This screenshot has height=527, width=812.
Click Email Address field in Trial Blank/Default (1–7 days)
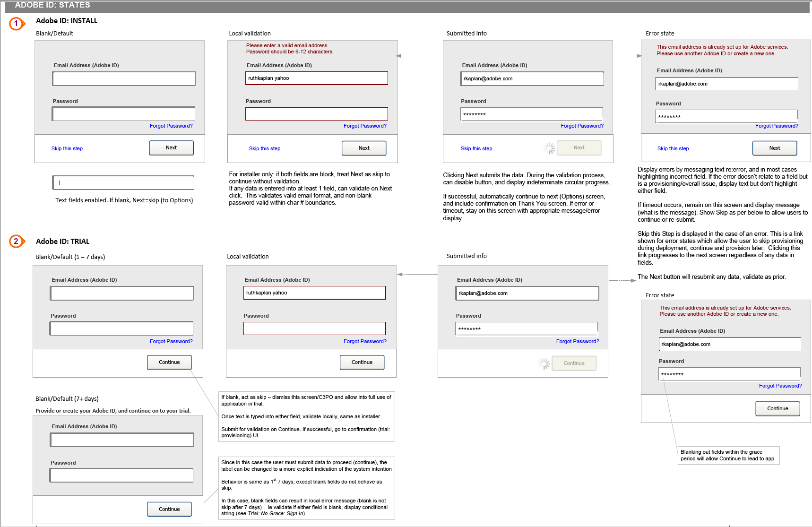(122, 293)
